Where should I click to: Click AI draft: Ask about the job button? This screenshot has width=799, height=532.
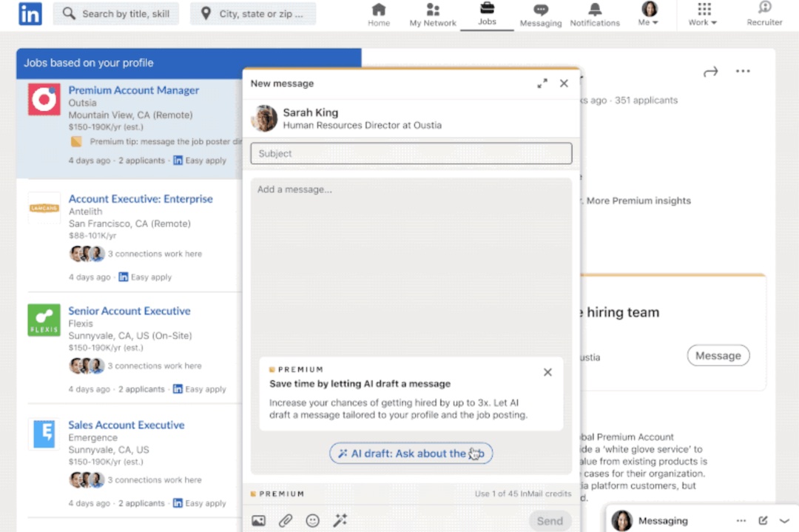[411, 454]
